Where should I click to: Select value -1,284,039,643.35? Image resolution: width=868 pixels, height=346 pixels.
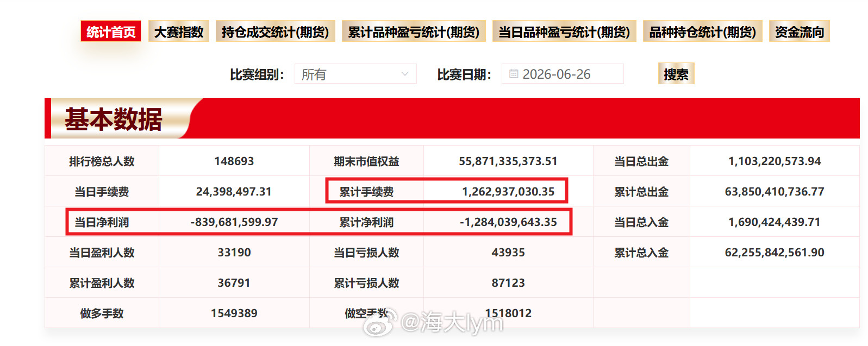pos(508,222)
